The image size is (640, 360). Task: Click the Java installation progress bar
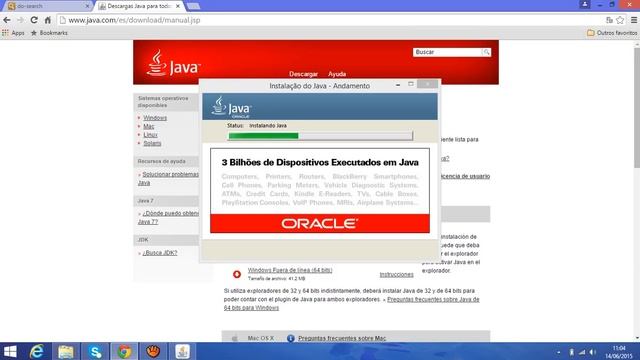(320, 136)
